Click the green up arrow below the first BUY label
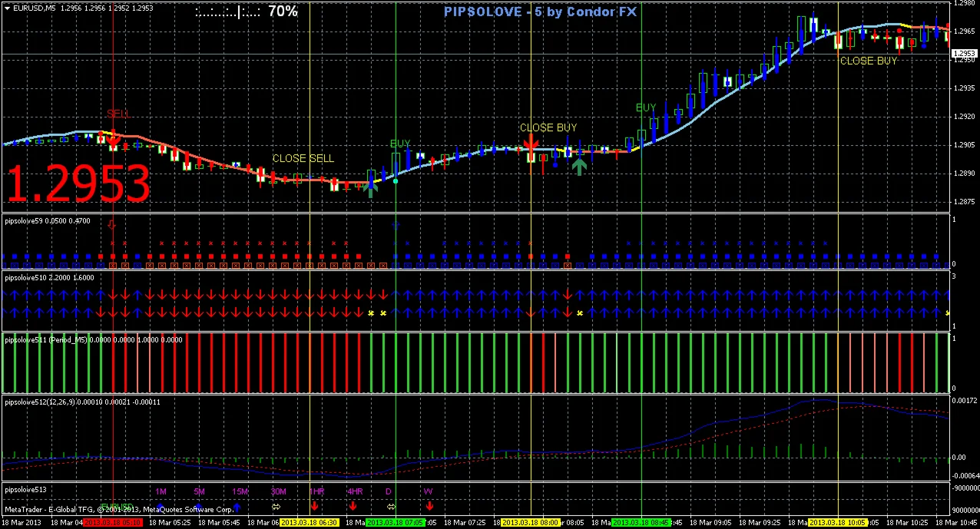Image resolution: width=980 pixels, height=529 pixels. pos(372,187)
